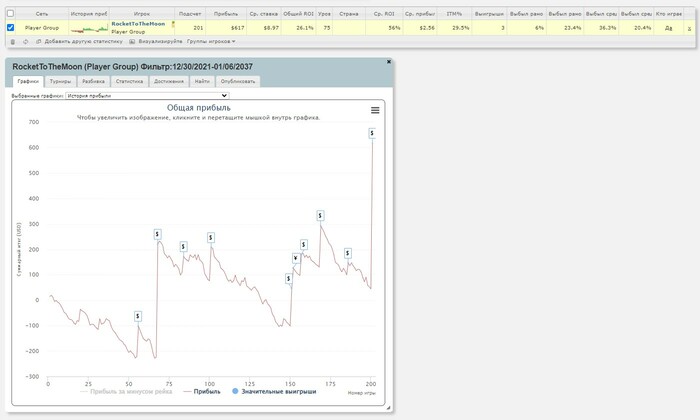The width and height of the screenshot is (700, 420).
Task: Toggle 'Значительные выигрыши' legend series
Action: (x=274, y=391)
